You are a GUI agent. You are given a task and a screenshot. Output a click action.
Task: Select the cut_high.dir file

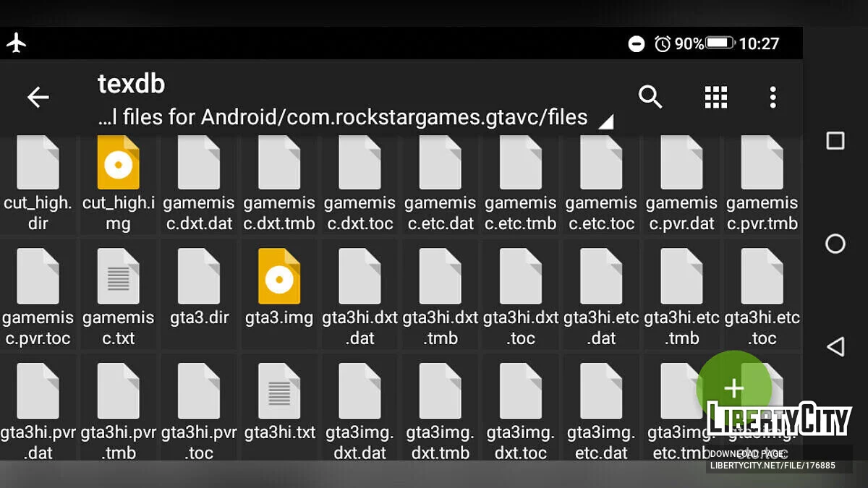(x=38, y=163)
